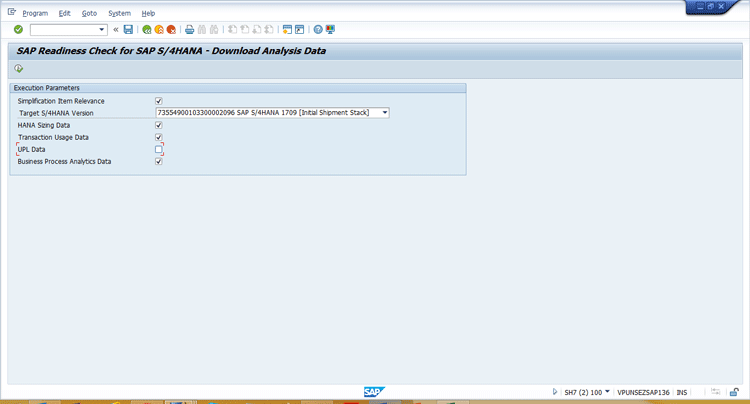Image resolution: width=750 pixels, height=404 pixels.
Task: Minimize the SAP window
Action: (700, 6)
